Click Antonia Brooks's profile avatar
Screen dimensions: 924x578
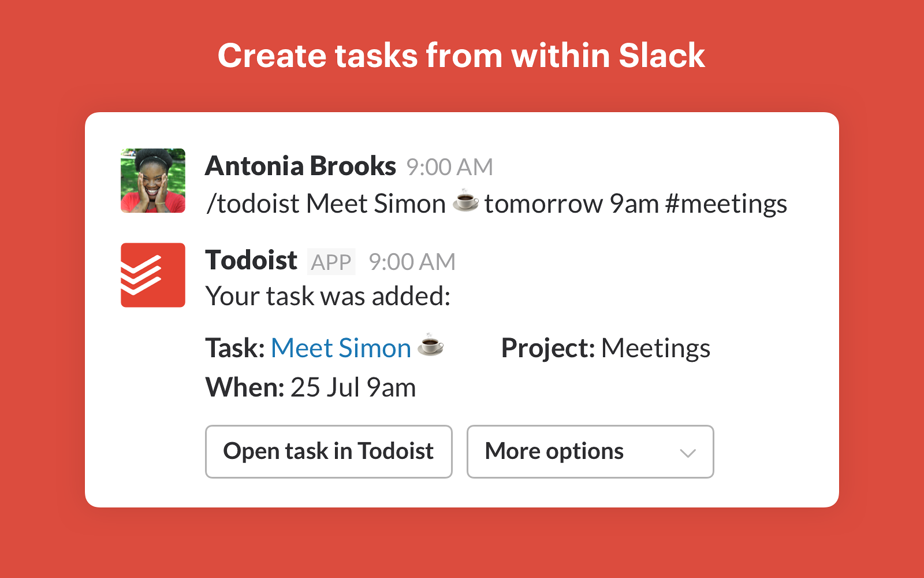click(152, 180)
